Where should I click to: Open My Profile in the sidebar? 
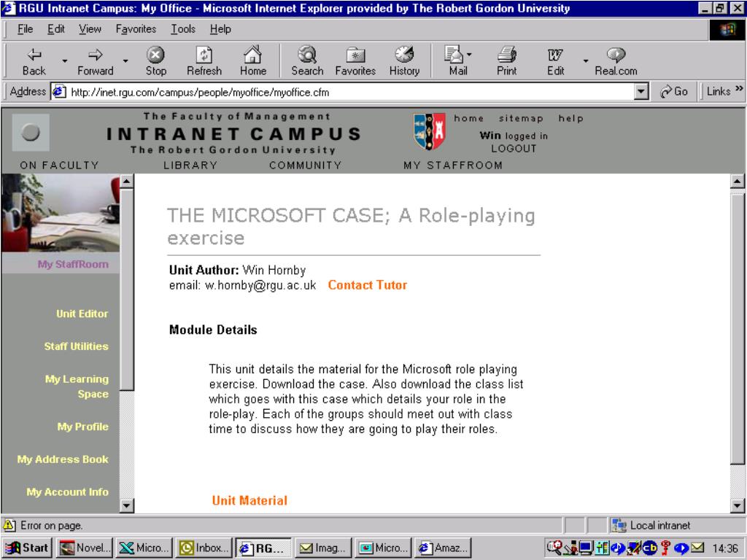pos(83,427)
